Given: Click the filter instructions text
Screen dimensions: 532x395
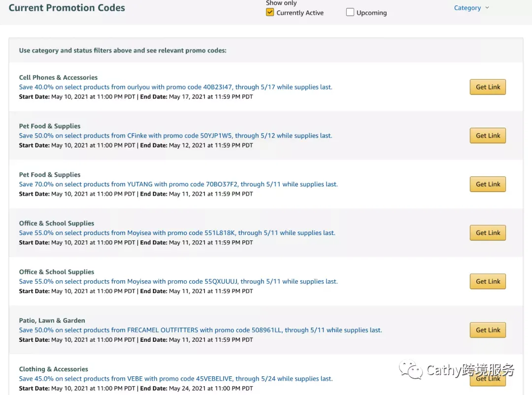Looking at the screenshot, I should (123, 50).
